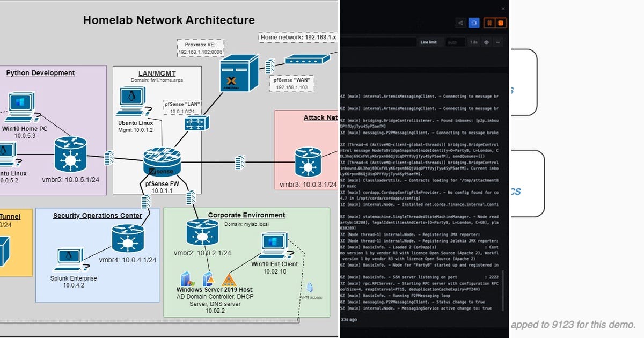Image resolution: width=644 pixels, height=338 pixels.
Task: Click the vmbr3 router icon in Attack Net
Action: (x=308, y=160)
